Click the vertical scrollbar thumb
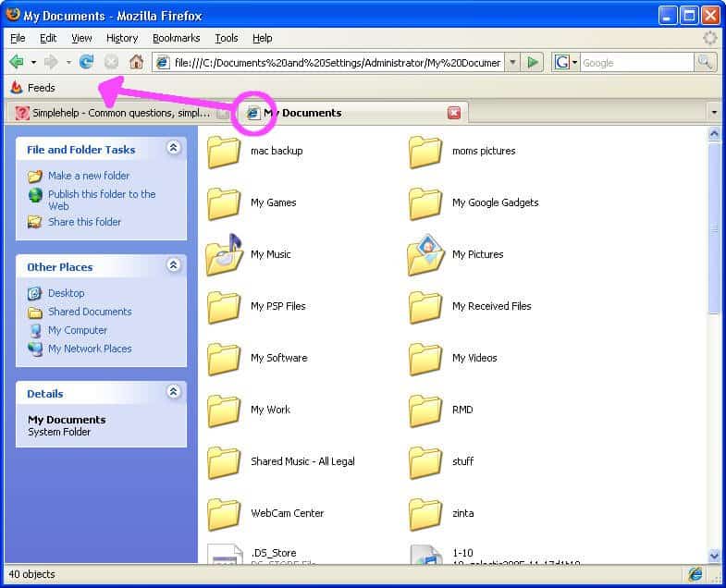 point(714,228)
